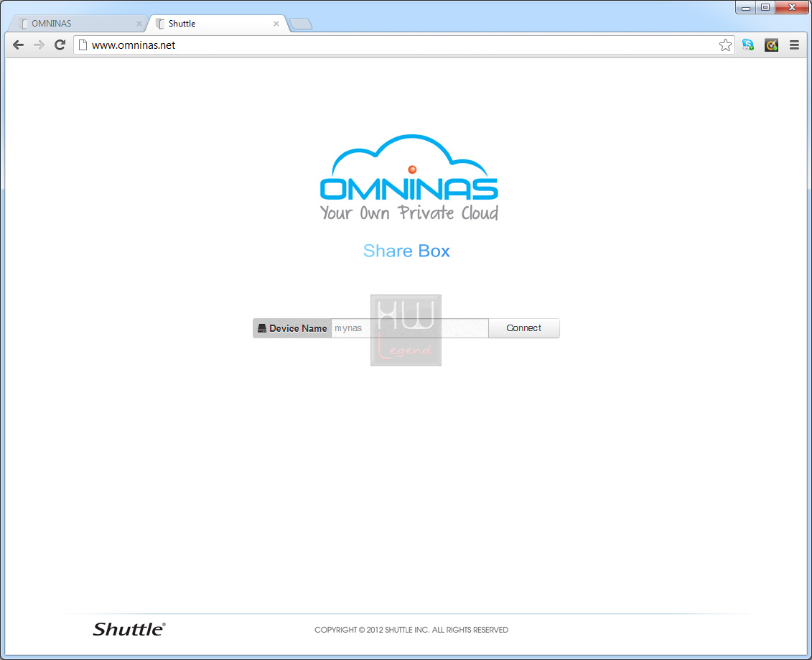Click the 'Share Box' heading text
The width and height of the screenshot is (812, 660).
pyautogui.click(x=406, y=251)
